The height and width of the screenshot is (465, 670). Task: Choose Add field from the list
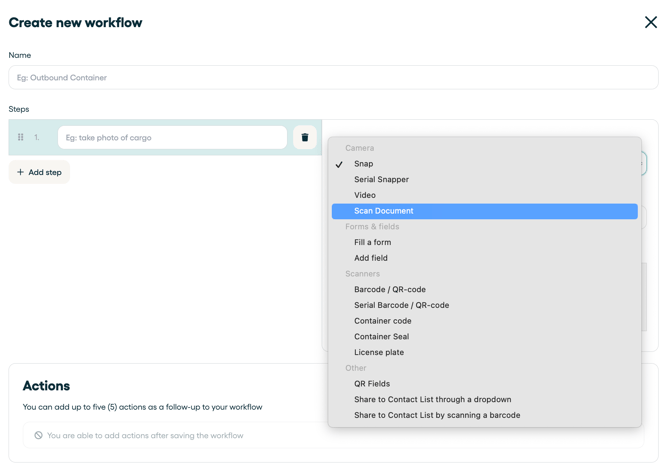(371, 258)
